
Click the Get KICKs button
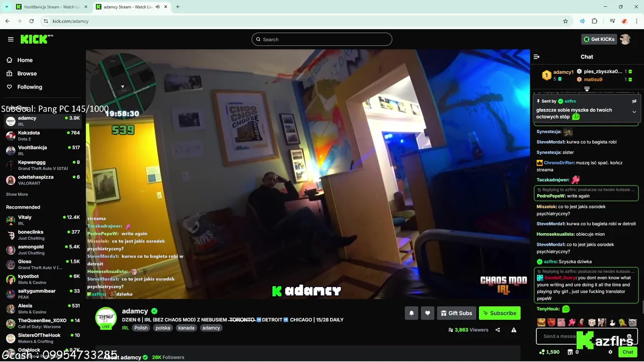pyautogui.click(x=599, y=39)
